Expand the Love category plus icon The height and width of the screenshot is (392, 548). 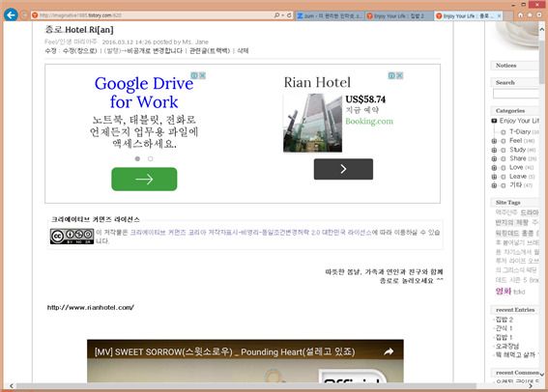coord(494,168)
